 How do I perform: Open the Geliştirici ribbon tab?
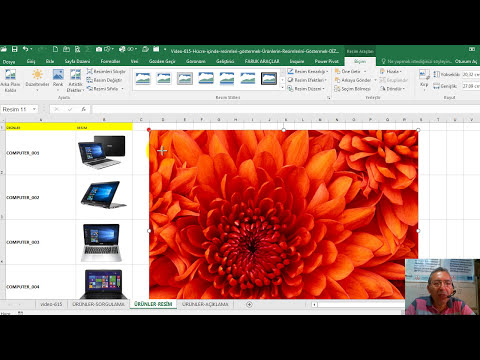point(225,61)
